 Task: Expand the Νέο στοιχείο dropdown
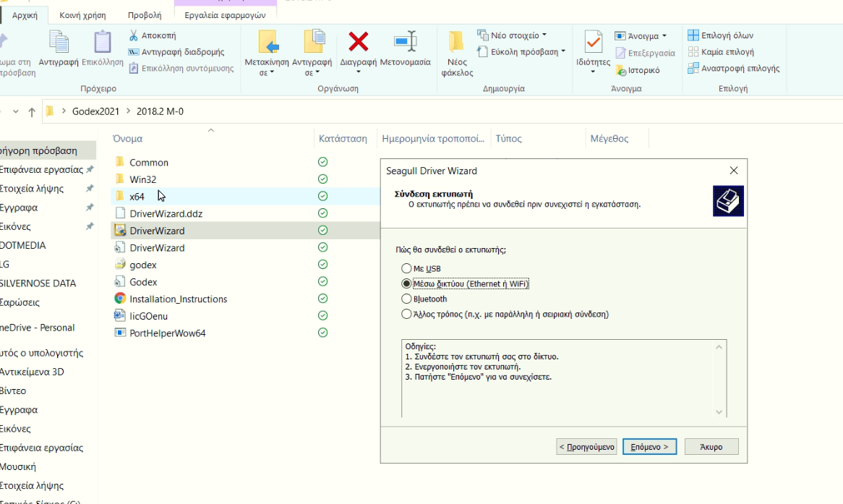click(x=518, y=35)
